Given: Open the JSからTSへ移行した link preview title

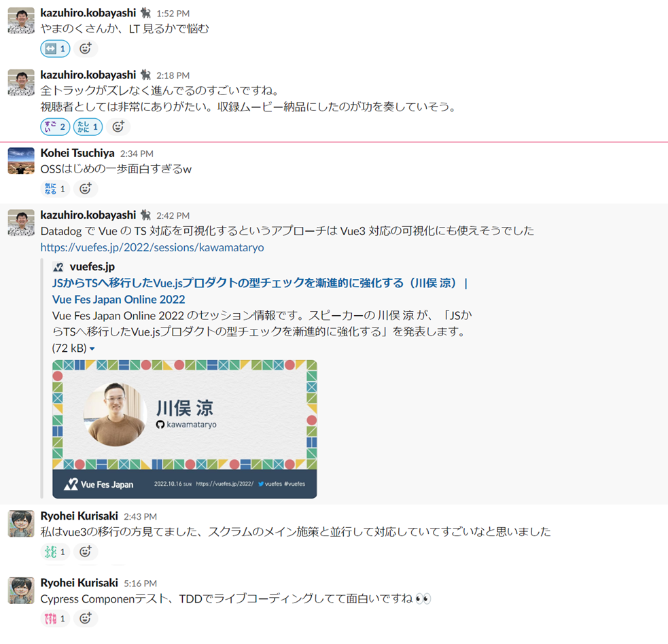Looking at the screenshot, I should pyautogui.click(x=260, y=291).
